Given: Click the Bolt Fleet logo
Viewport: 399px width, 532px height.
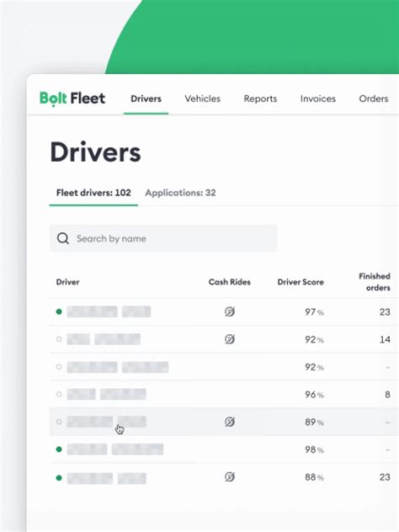Looking at the screenshot, I should click(72, 98).
